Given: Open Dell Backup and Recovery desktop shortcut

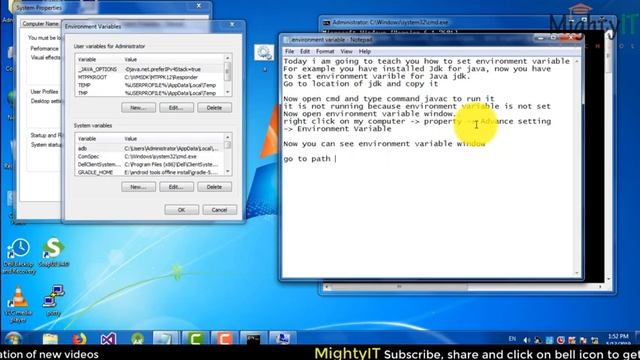Looking at the screenshot, I should click(19, 256).
